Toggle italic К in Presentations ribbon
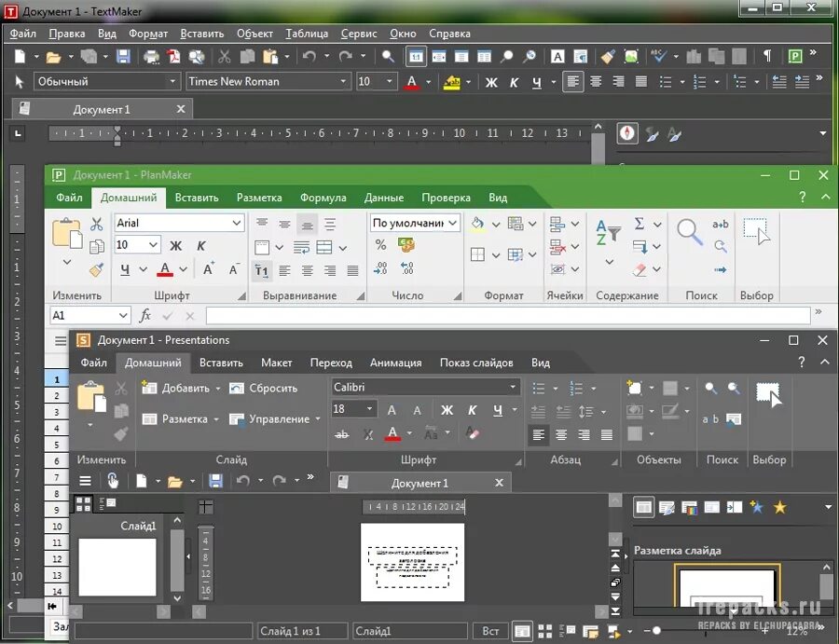 [472, 410]
